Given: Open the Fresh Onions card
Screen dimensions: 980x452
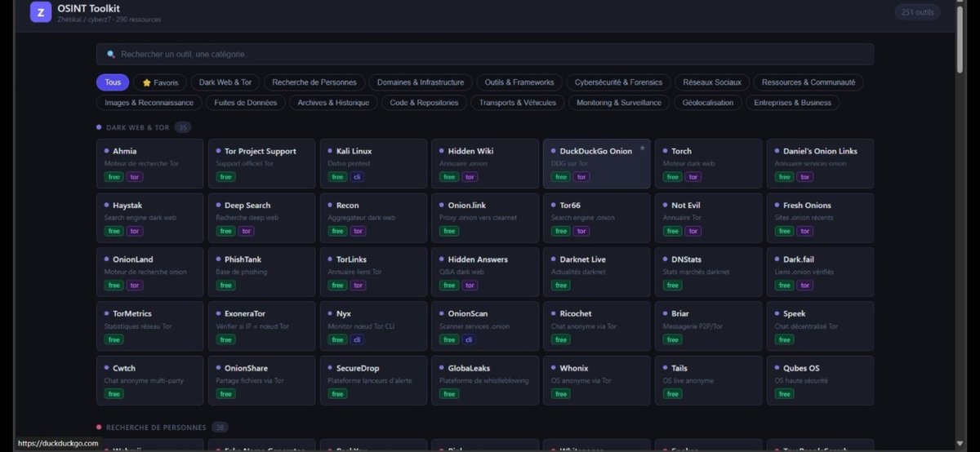Looking at the screenshot, I should [820, 218].
